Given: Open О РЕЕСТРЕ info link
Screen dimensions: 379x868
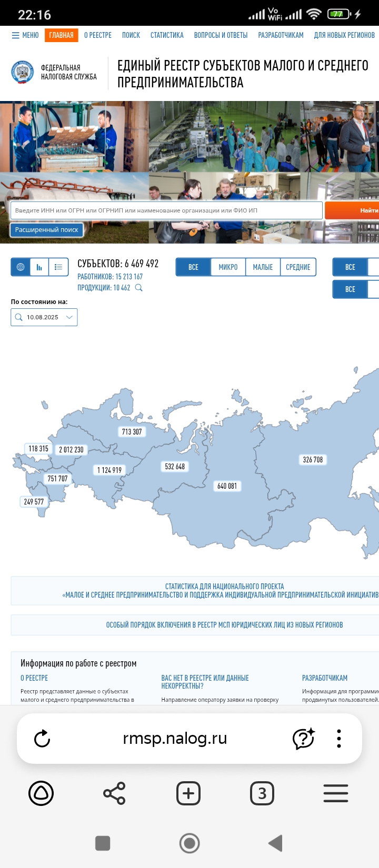Looking at the screenshot, I should pyautogui.click(x=34, y=678).
